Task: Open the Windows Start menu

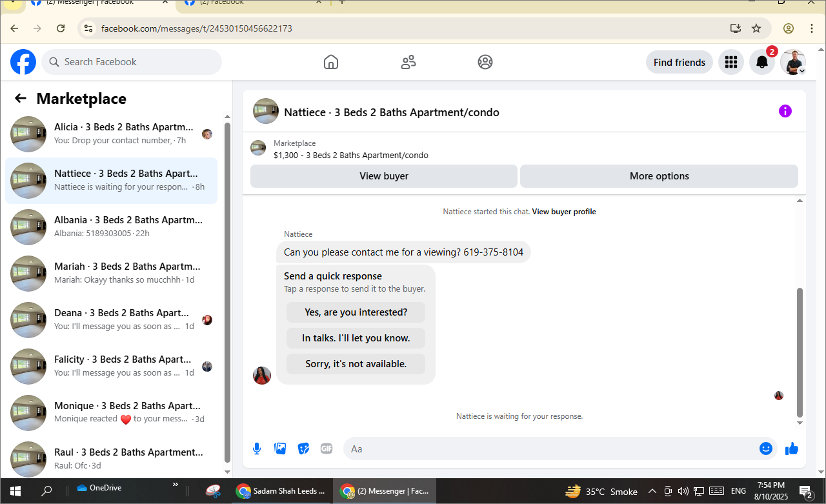Action: (x=15, y=491)
